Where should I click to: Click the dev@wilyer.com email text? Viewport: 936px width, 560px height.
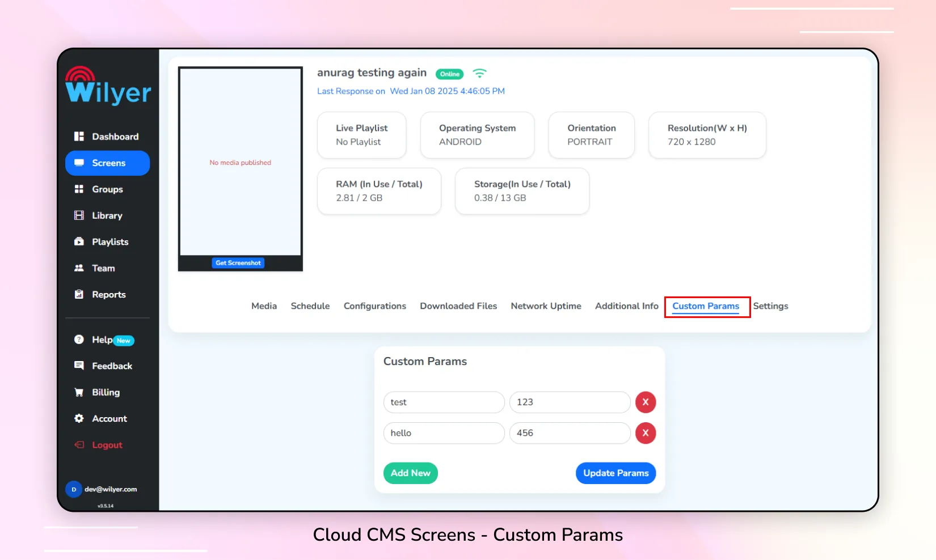pyautogui.click(x=111, y=489)
